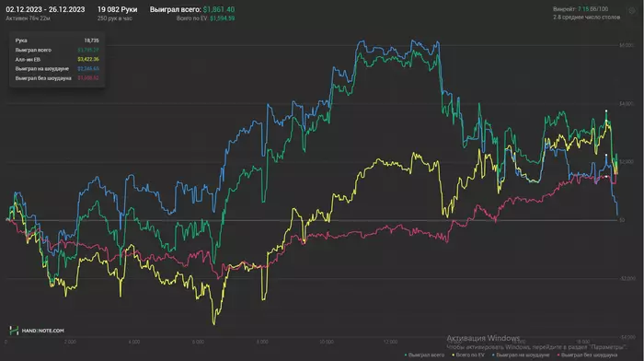Click yellow dot beside Всего по EV legend

coord(453,355)
